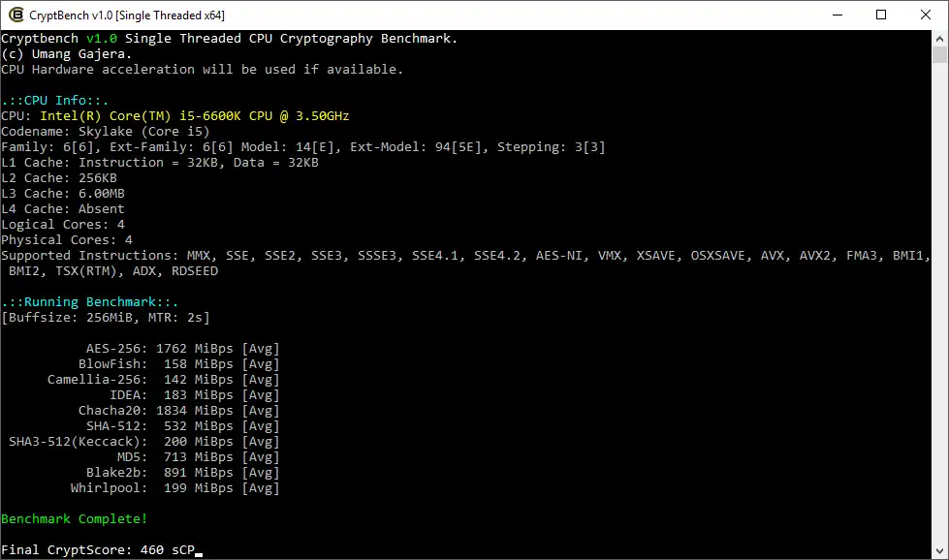Click the 'Logical Cores: 4' line
The height and width of the screenshot is (560, 949).
(63, 225)
